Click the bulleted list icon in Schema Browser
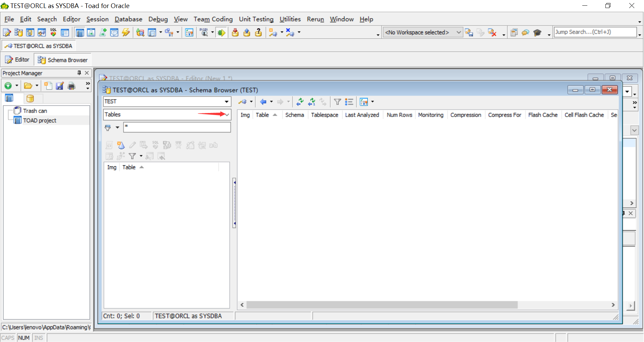This screenshot has height=342, width=644. (x=349, y=102)
